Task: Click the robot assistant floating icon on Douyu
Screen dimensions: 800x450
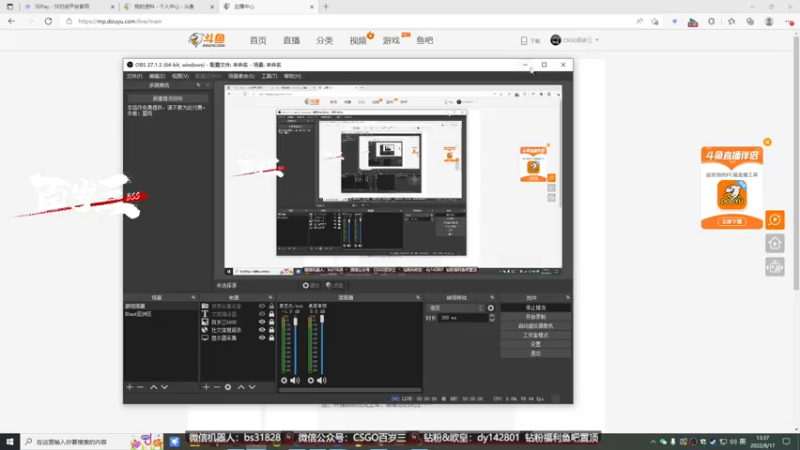Action: coord(774,267)
